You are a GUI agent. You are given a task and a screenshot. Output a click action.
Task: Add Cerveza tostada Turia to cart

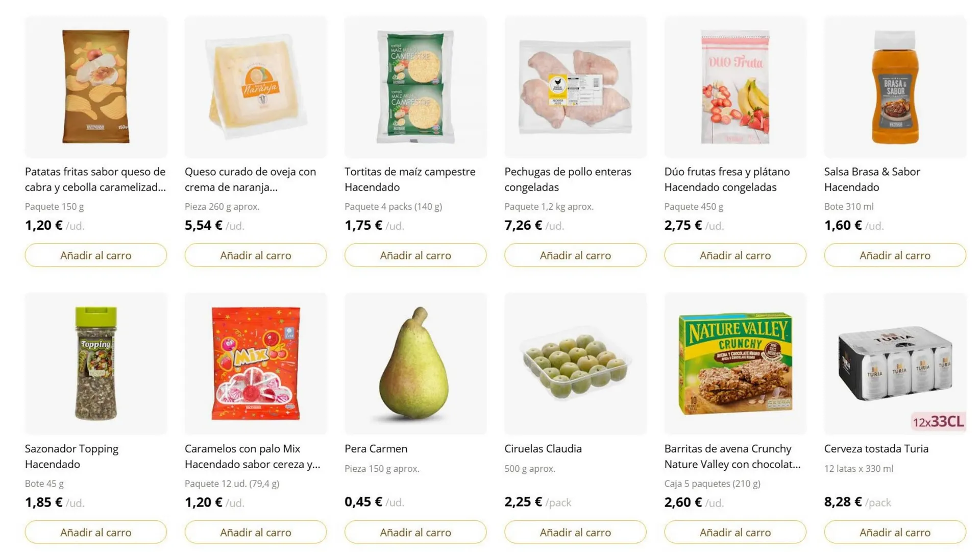(x=895, y=533)
